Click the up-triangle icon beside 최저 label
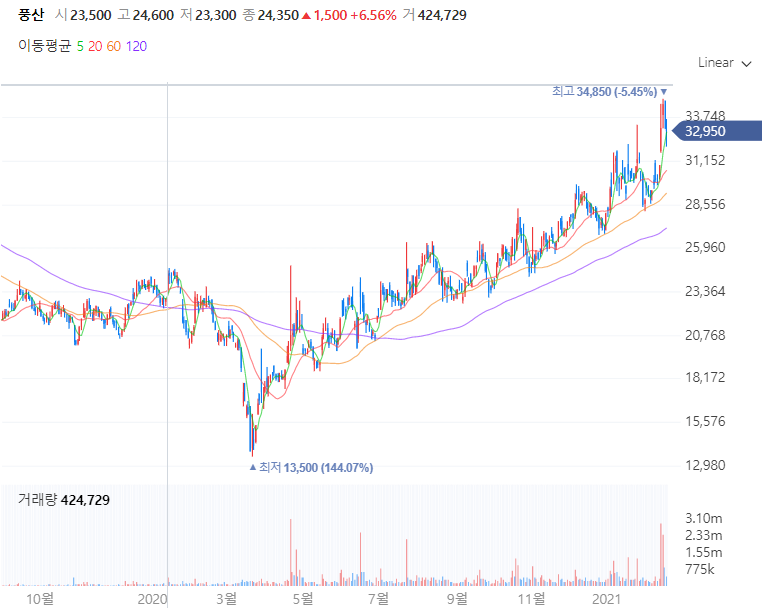Screen dimensions: 762x608 pyautogui.click(x=252, y=467)
